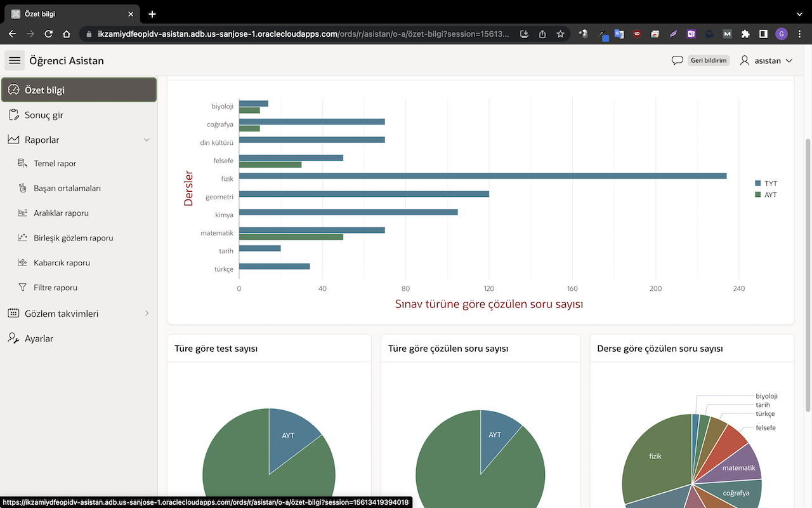Click the Sonuç gir clipboard icon
This screenshot has height=508, width=812.
click(x=13, y=115)
